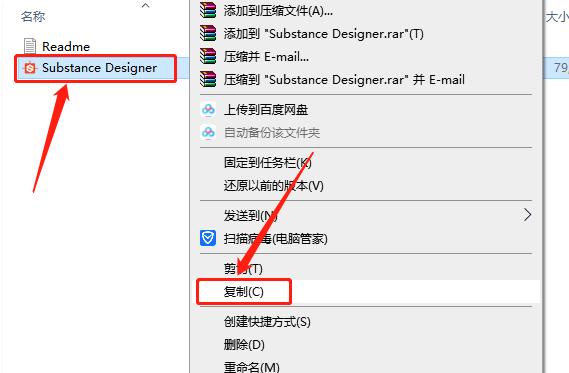Select 剪切(T) from context menu
Screen dimensions: 569x373
366,269
